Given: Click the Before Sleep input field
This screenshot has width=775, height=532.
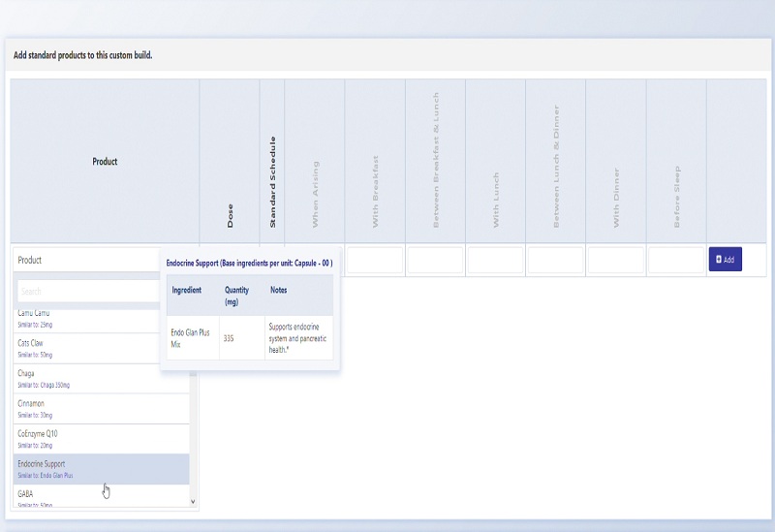Looking at the screenshot, I should [x=675, y=260].
